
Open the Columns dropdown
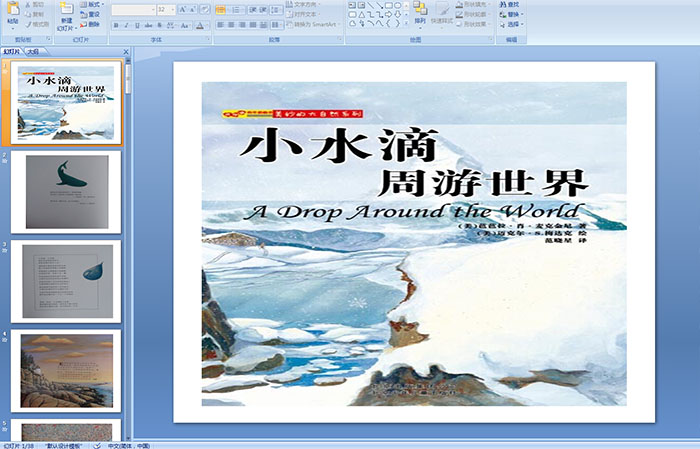[276, 25]
